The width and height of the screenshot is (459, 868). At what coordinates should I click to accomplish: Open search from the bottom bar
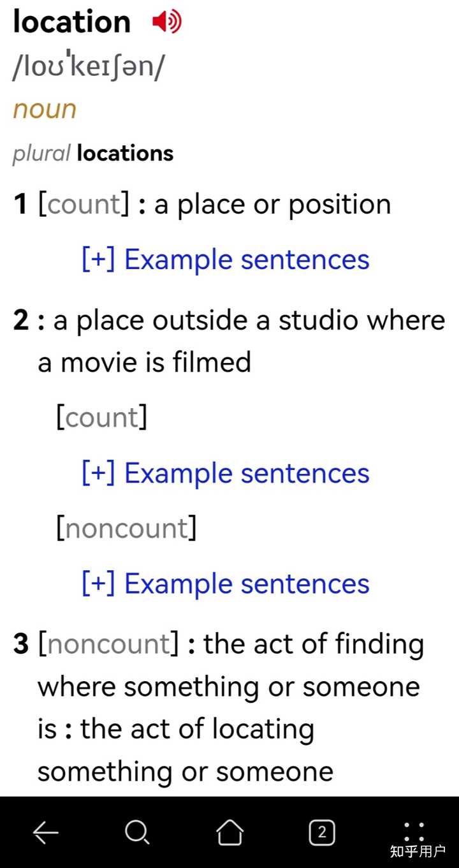(x=137, y=832)
